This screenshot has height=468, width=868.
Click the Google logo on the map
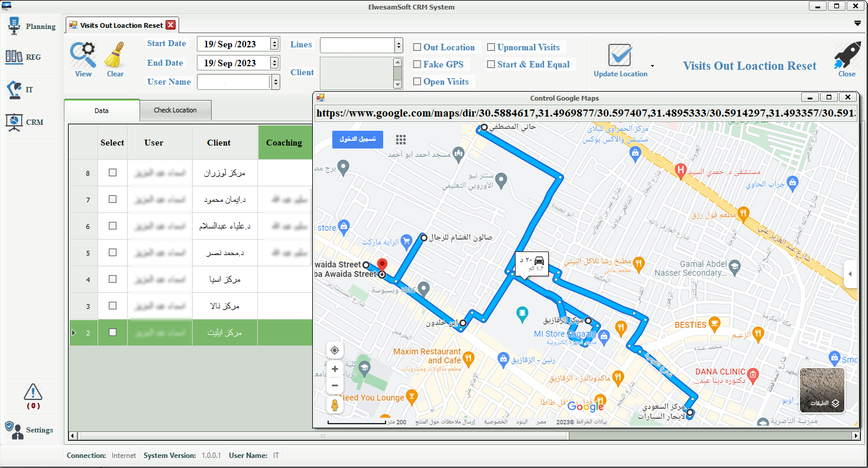[586, 406]
